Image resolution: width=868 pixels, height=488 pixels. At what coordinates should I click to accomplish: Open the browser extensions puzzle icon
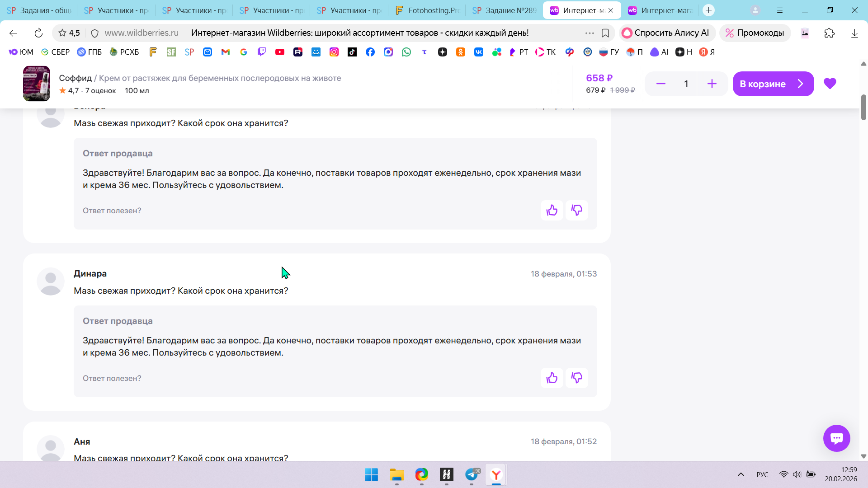tap(829, 33)
